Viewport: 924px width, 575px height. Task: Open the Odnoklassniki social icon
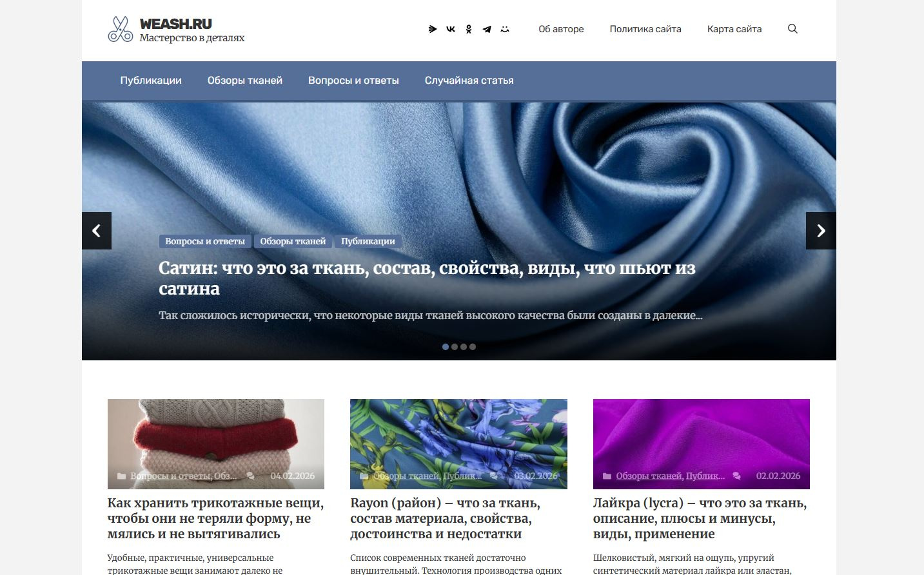click(469, 29)
